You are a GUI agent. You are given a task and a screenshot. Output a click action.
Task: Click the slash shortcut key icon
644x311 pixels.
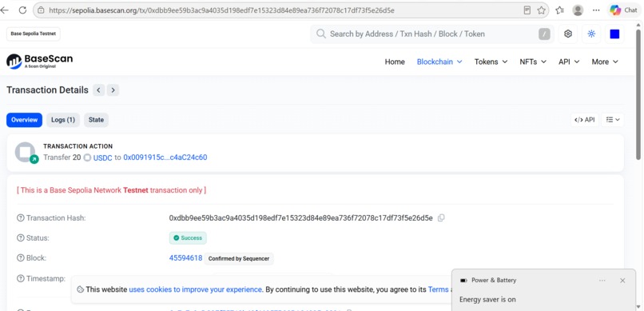tap(544, 34)
